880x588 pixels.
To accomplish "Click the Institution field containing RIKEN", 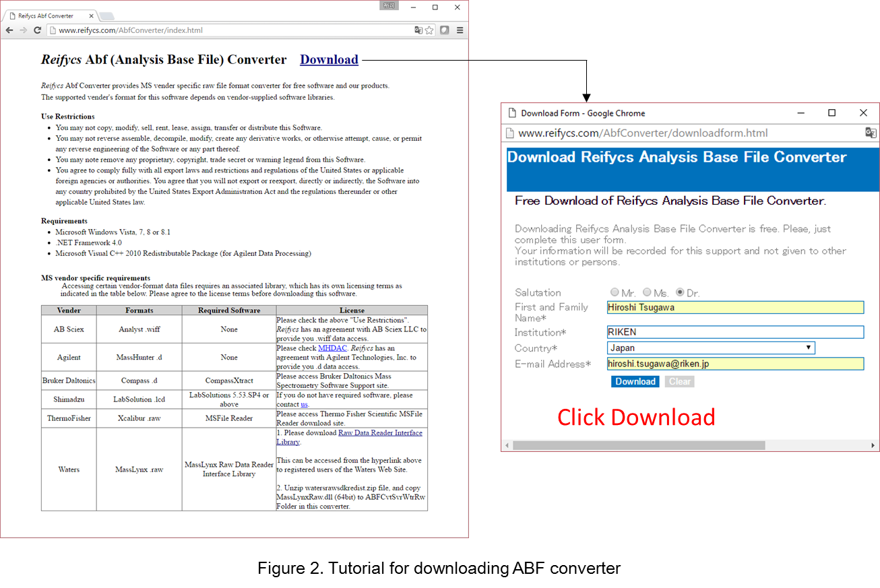I will pos(735,332).
